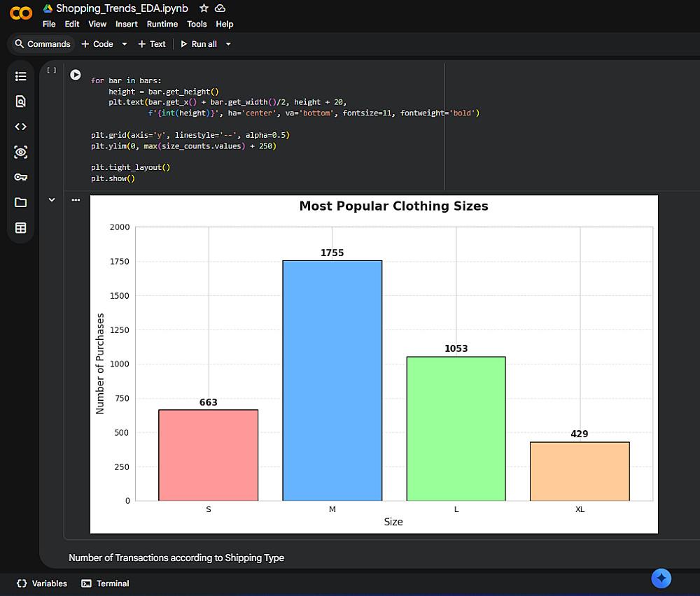Click the pink S size bar
The height and width of the screenshot is (596, 700).
209,455
